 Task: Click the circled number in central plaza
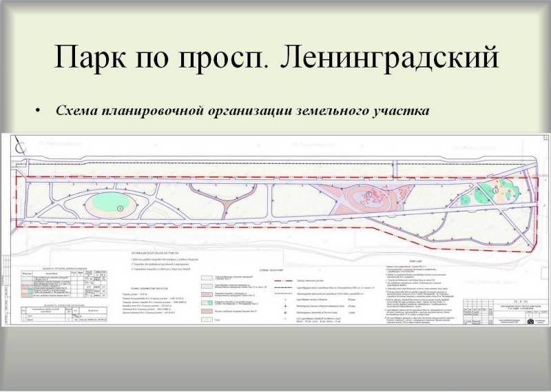(x=370, y=196)
